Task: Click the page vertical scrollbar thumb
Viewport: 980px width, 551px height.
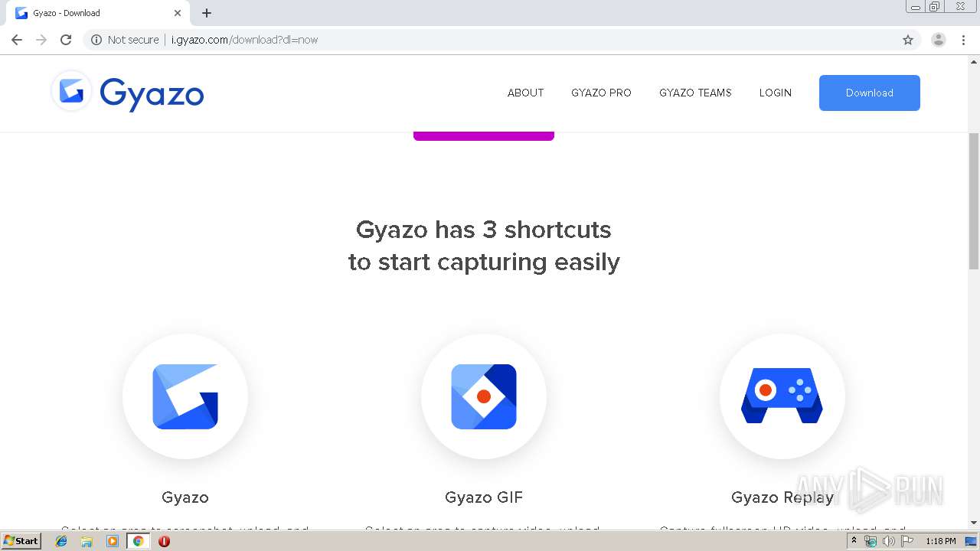Action: point(974,201)
